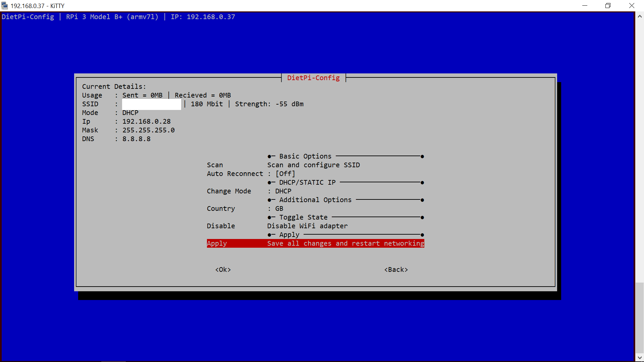Close the KiTTY terminal window
This screenshot has width=644, height=362.
click(x=632, y=6)
